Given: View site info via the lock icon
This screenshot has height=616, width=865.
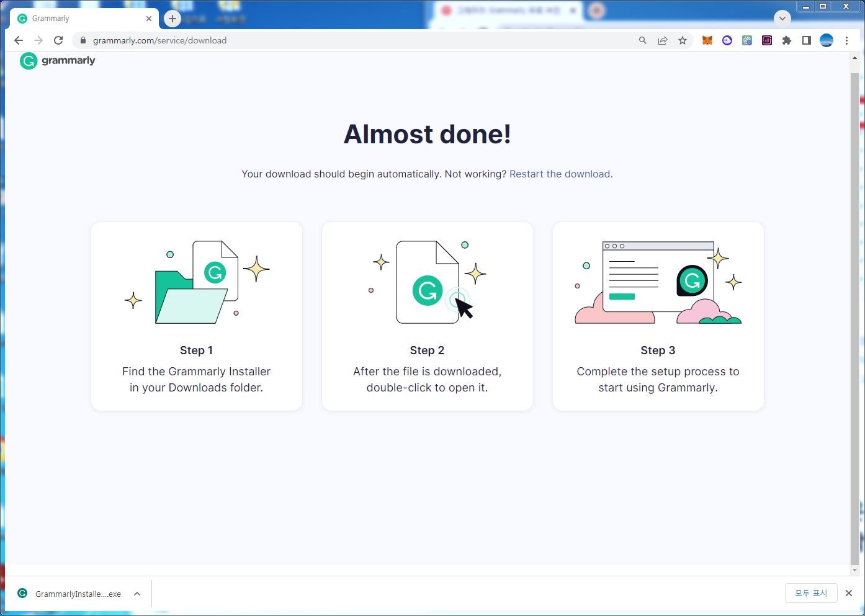Looking at the screenshot, I should [x=83, y=40].
